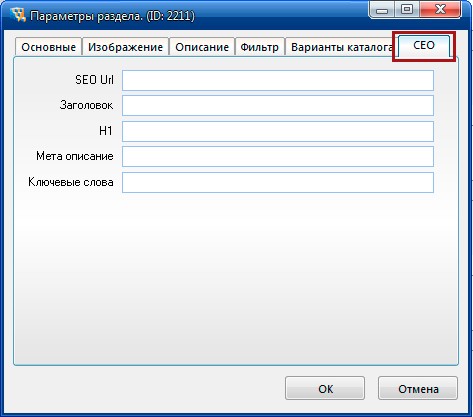Viewport: 473px width, 417px height.
Task: Select the highlighted СЕО tab
Action: click(424, 46)
